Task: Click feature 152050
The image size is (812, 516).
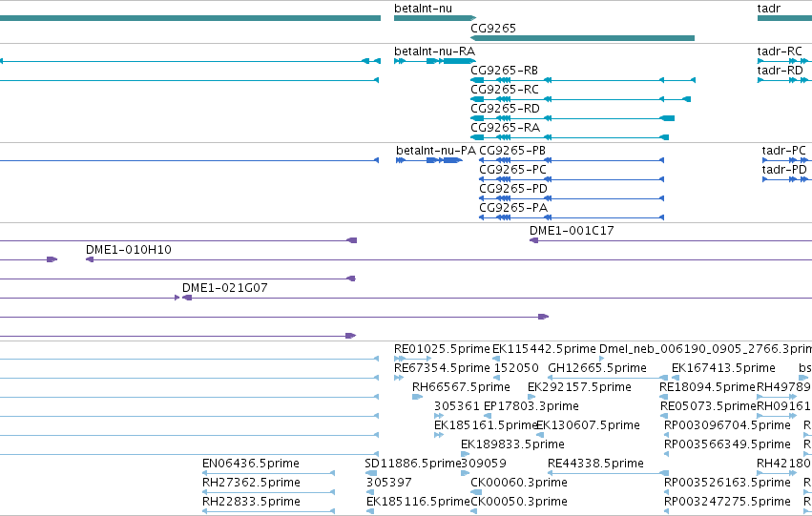Action: click(x=497, y=378)
